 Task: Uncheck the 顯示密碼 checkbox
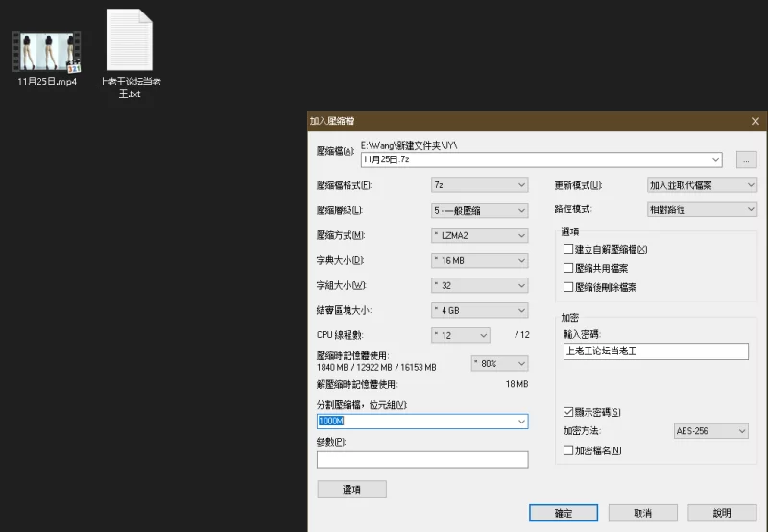[568, 412]
